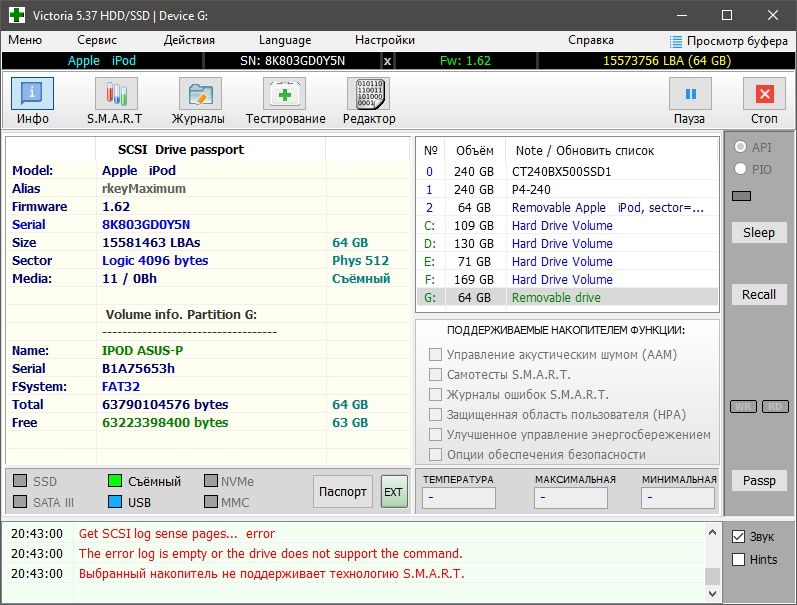Open the Сервис menu
Image resolution: width=797 pixels, height=605 pixels.
[97, 40]
